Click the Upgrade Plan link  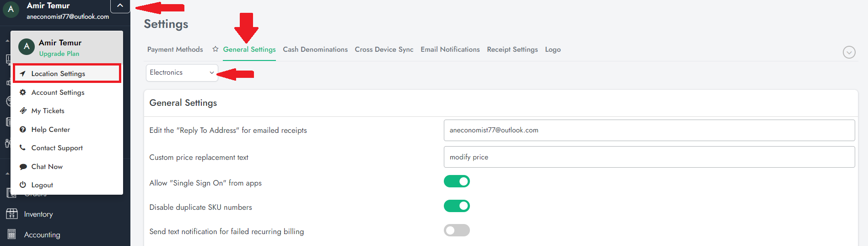(x=59, y=54)
